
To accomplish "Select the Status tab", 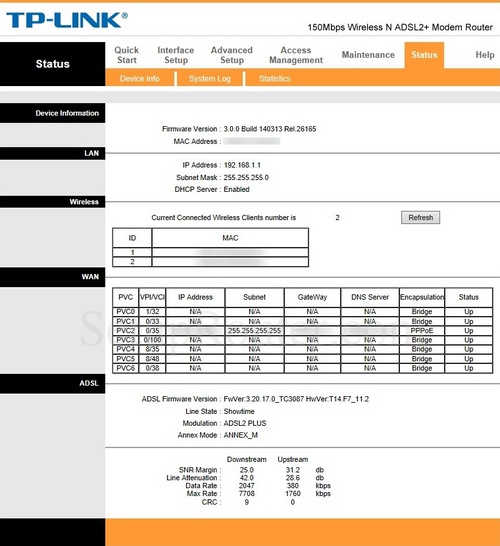I will [x=424, y=55].
